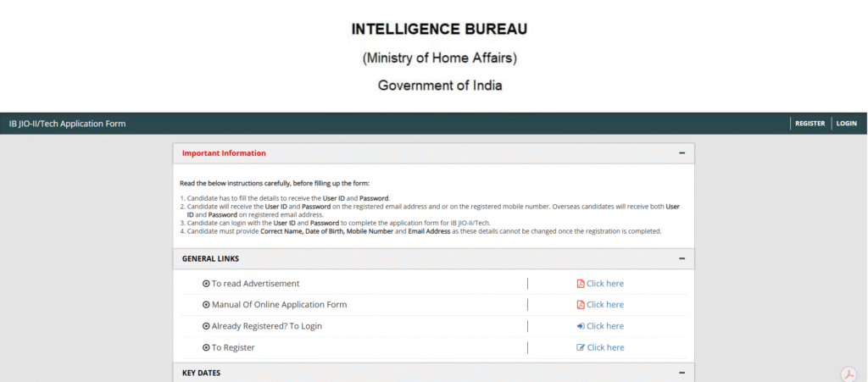Collapse the Important Information panel
Screen dimensions: 868x382
click(682, 153)
